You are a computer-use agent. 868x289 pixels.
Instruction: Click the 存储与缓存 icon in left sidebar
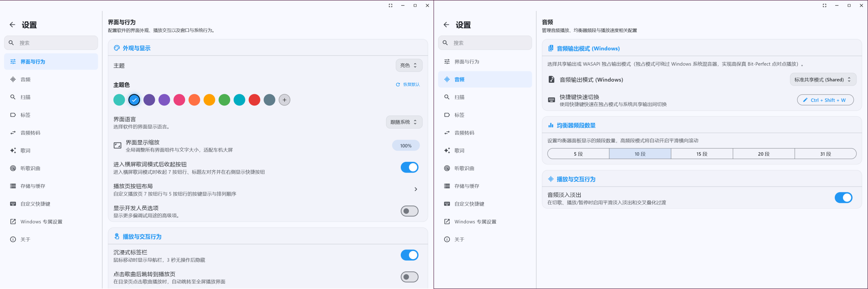pyautogui.click(x=13, y=186)
